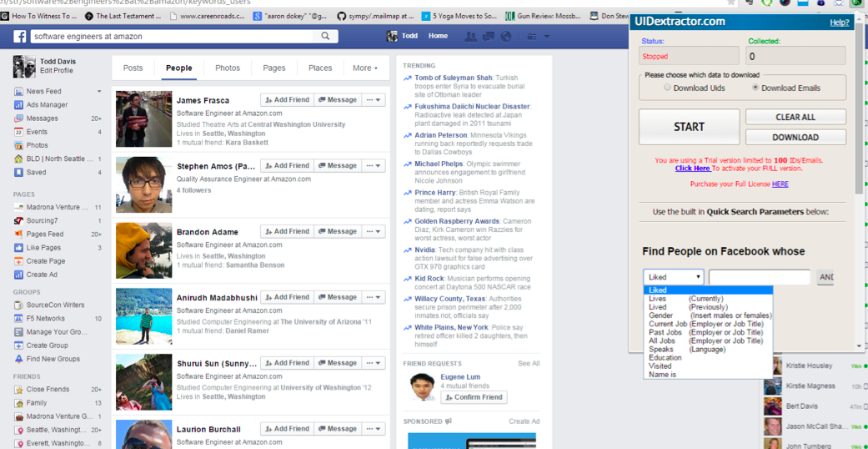Image resolution: width=868 pixels, height=449 pixels.
Task: Click HERE purchase license link
Action: (x=780, y=184)
